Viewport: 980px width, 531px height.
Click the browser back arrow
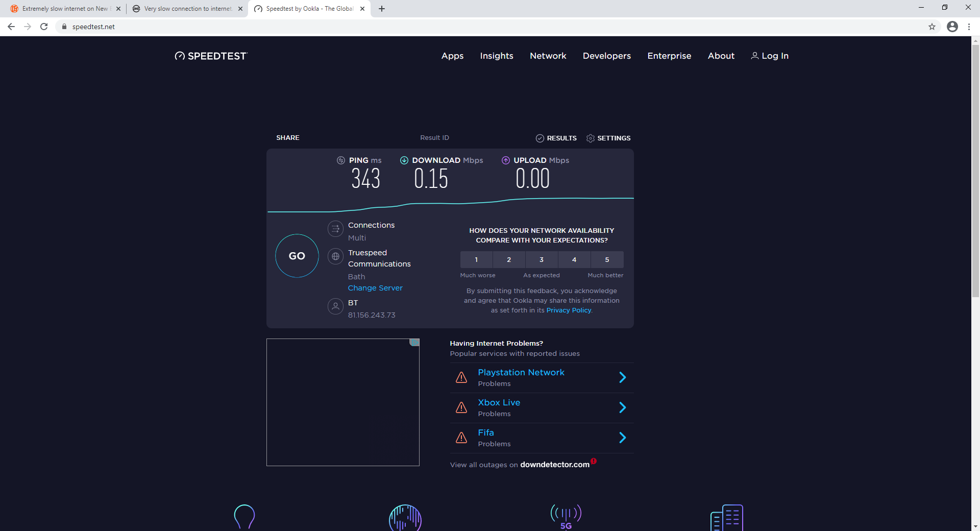coord(11,27)
